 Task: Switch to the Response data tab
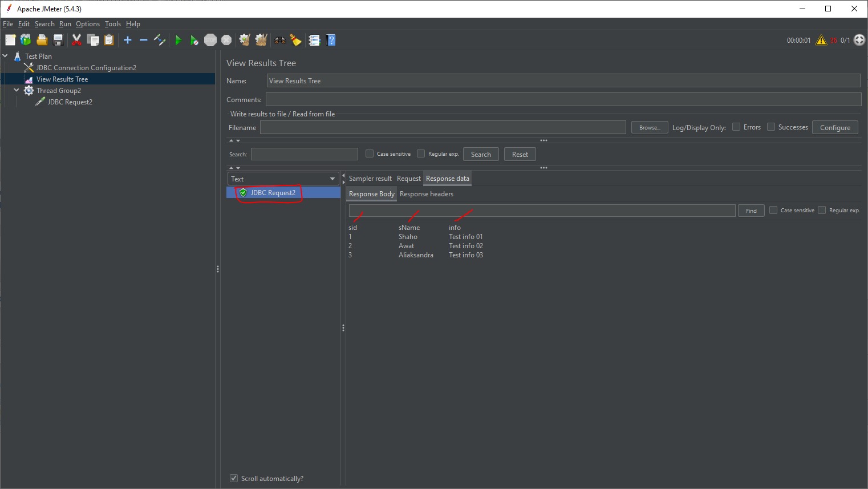pos(448,179)
